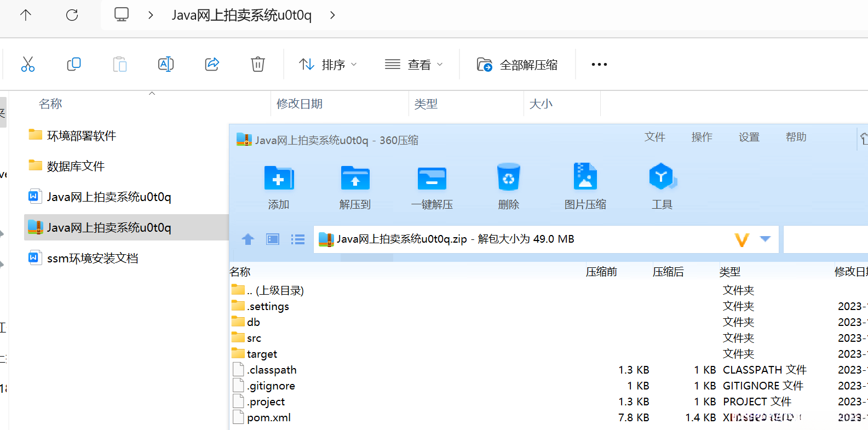
Task: Click the Delete trash icon in Explorer
Action: pos(258,64)
